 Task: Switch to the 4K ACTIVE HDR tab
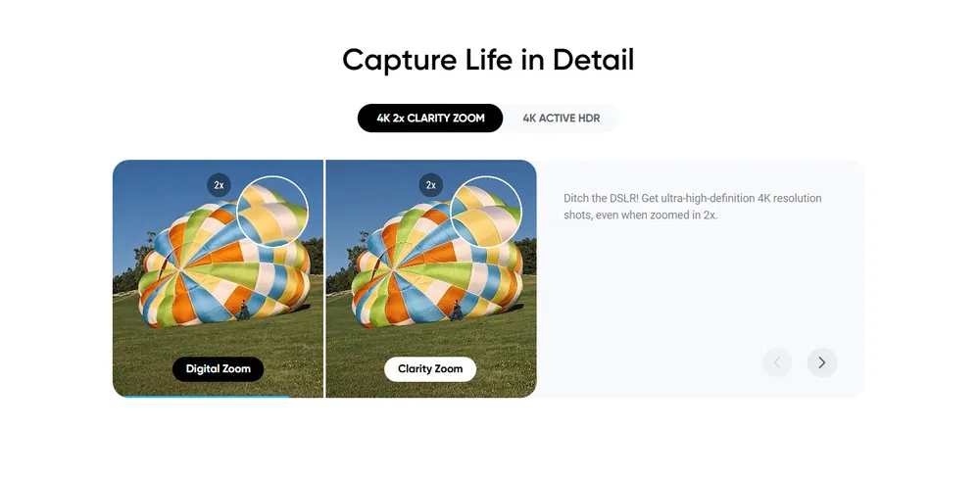tap(562, 119)
